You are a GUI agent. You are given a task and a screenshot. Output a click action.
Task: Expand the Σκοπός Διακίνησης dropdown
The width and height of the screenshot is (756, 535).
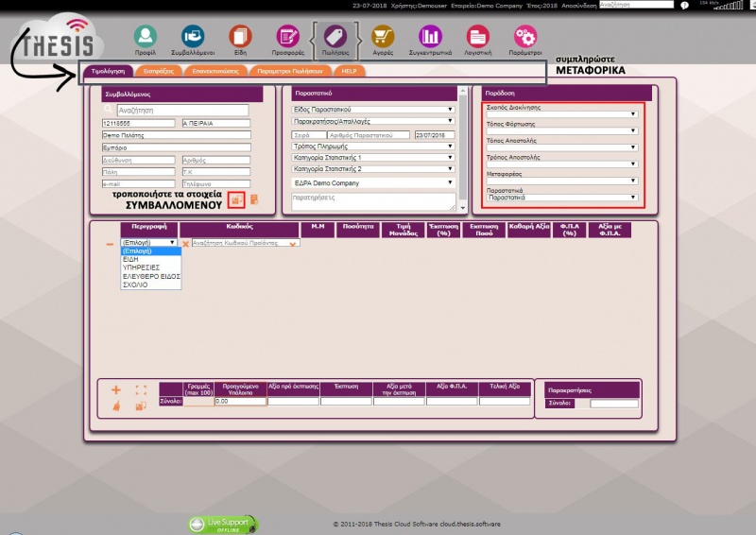point(561,115)
